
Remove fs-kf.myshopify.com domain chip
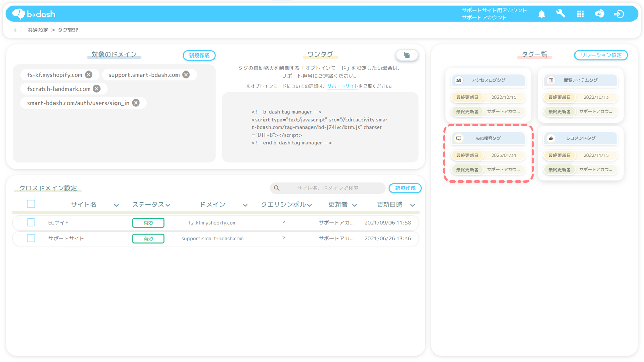click(x=89, y=75)
